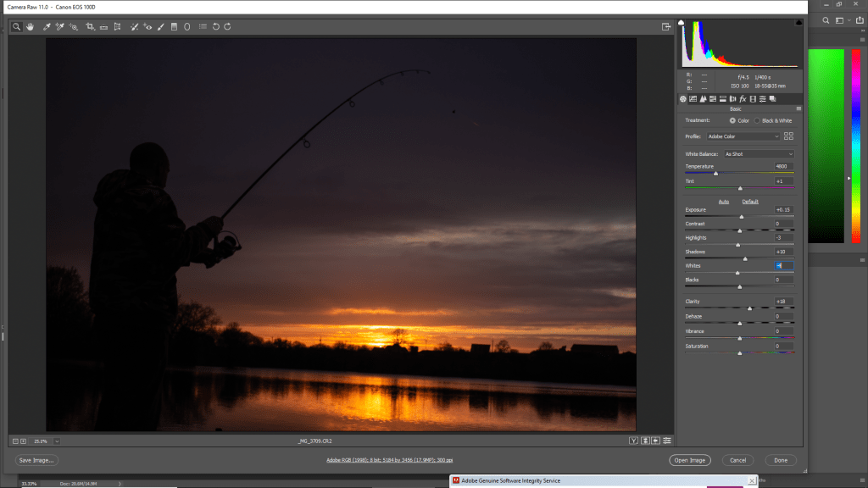The width and height of the screenshot is (868, 488).
Task: Select the Crop tool
Action: (90, 26)
